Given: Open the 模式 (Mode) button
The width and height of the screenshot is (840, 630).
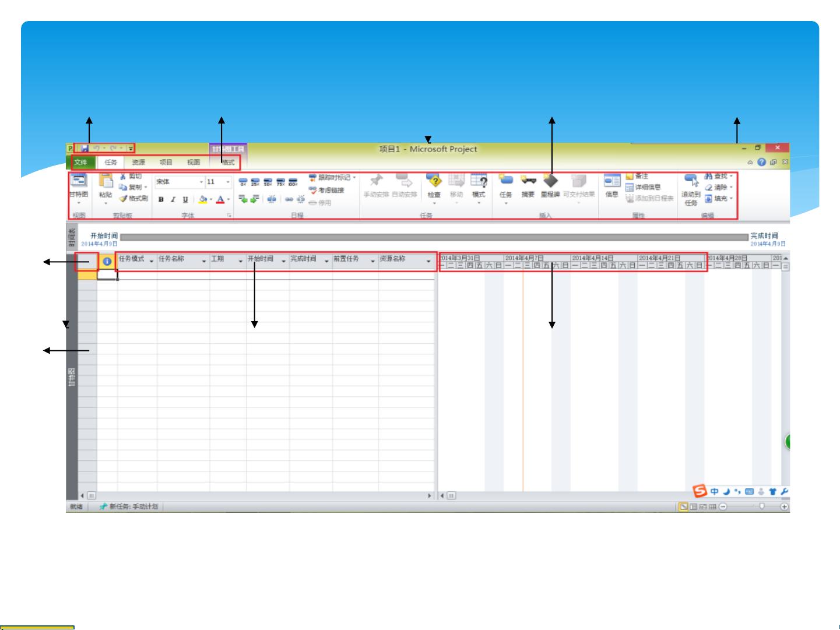Looking at the screenshot, I should coord(479,188).
